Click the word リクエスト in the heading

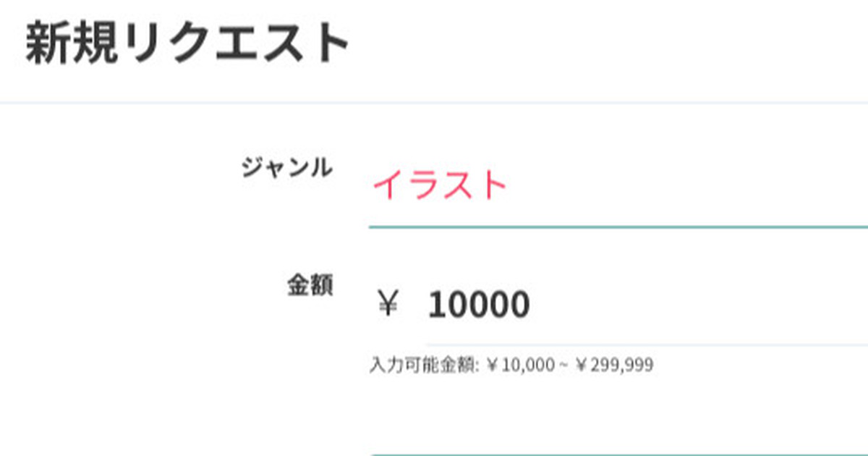233,45
